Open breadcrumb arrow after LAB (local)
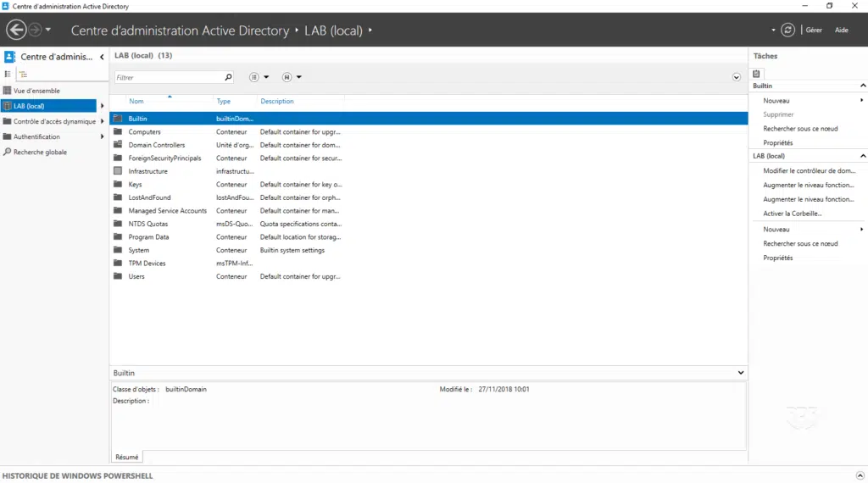Viewport: 868px width, 483px height. point(370,30)
